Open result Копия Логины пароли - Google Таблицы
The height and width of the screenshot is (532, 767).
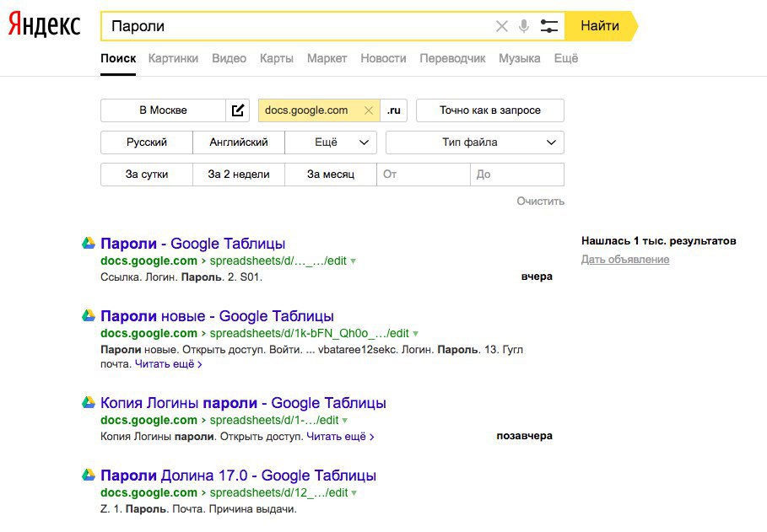[x=243, y=402]
